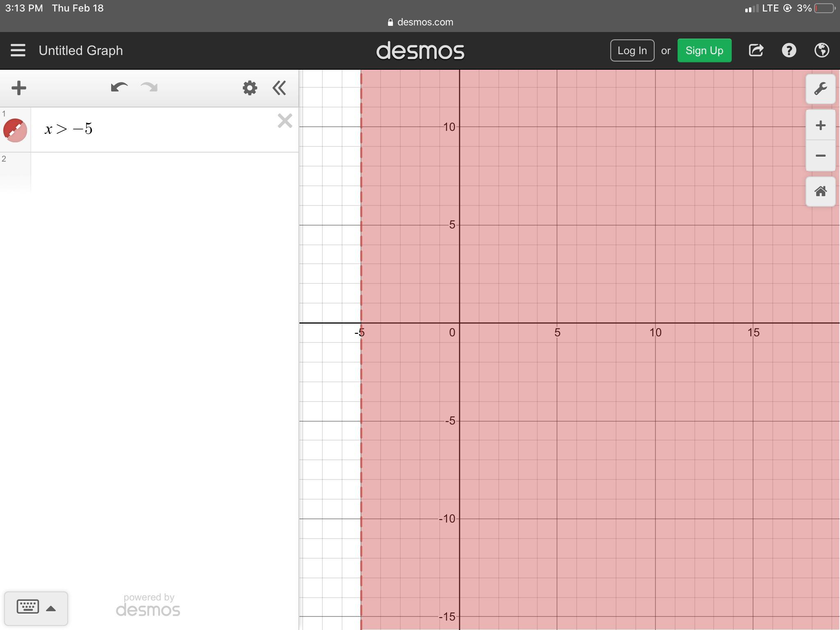
Task: Undo the last action
Action: point(119,87)
